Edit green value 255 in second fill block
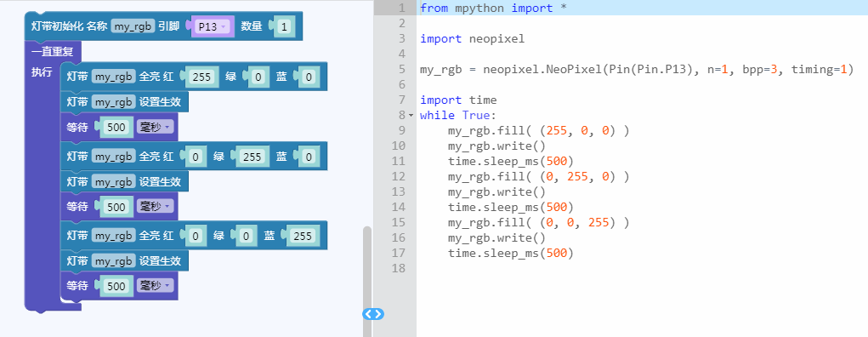This screenshot has height=337, width=868. coord(252,157)
